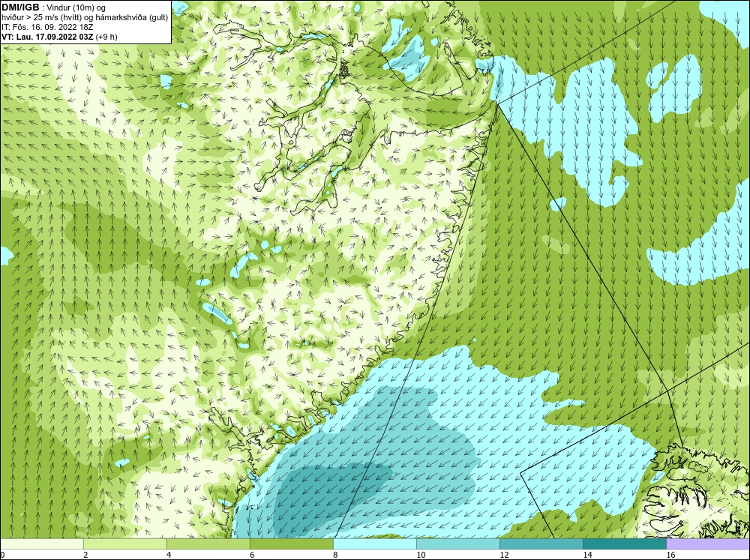Click the purple swatch above 16 m/s
The width and height of the screenshot is (750, 560).
(x=708, y=544)
